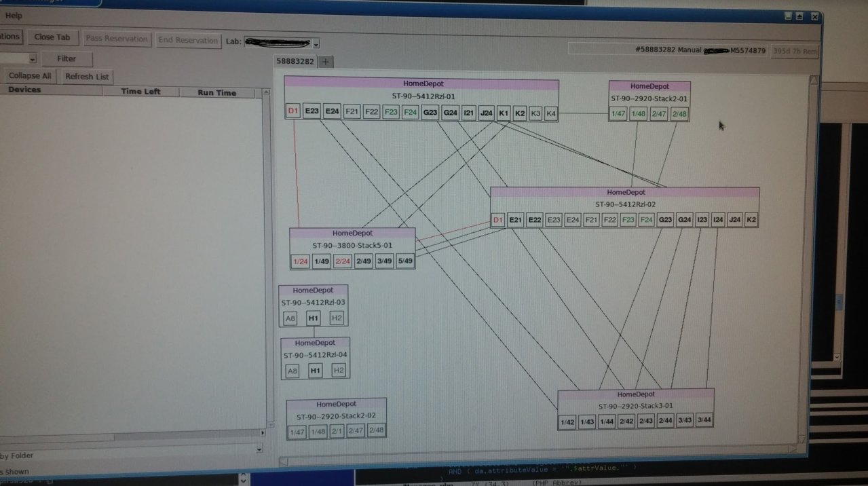The image size is (868, 486).
Task: Sort by the Devices column header
Action: 24,90
